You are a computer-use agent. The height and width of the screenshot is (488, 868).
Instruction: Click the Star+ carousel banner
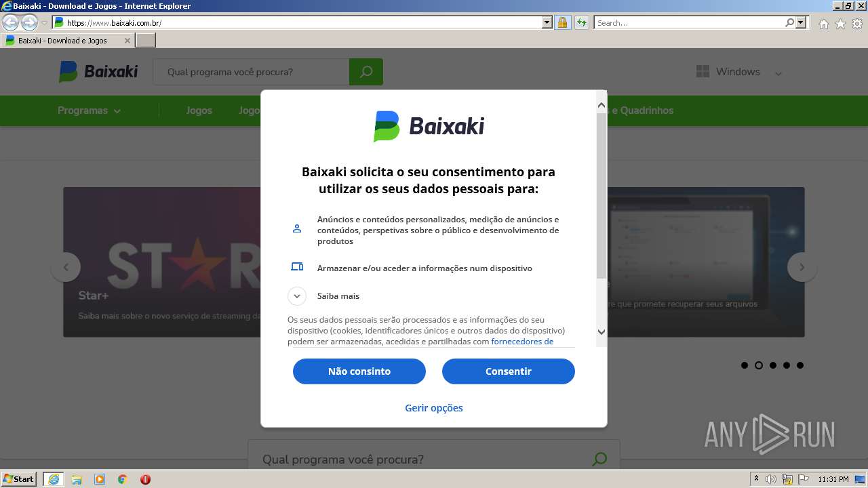162,262
